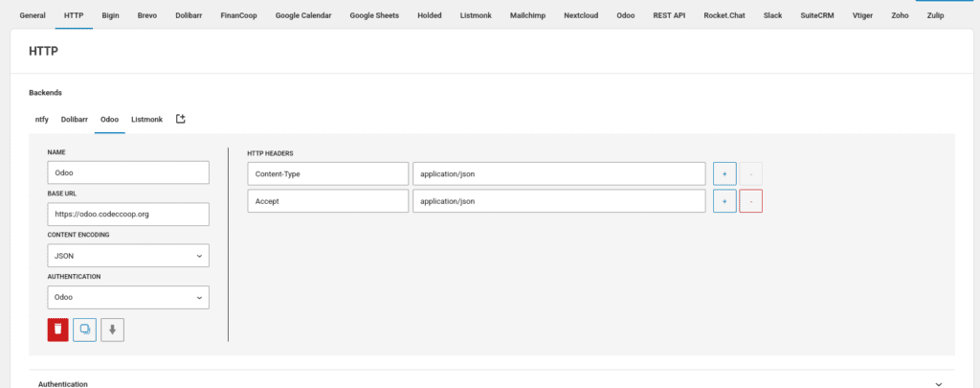Expand the Authentication section
980x388 pixels.
491,383
